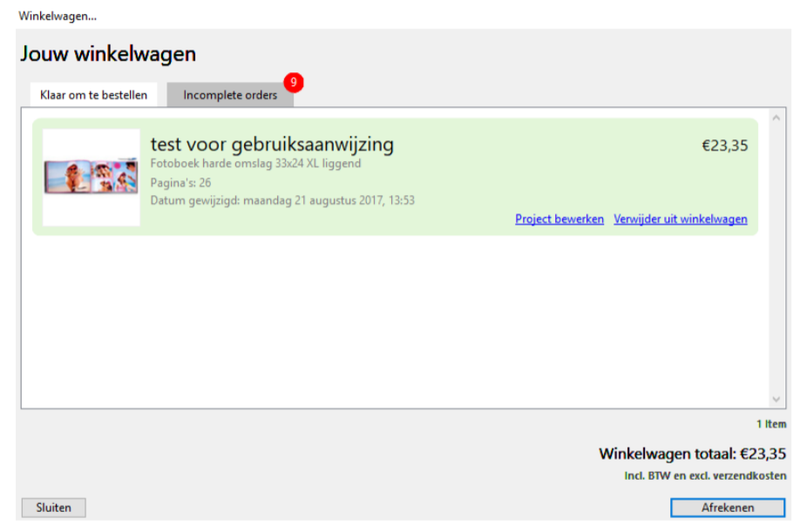Click the photo book thumbnail image

click(92, 177)
